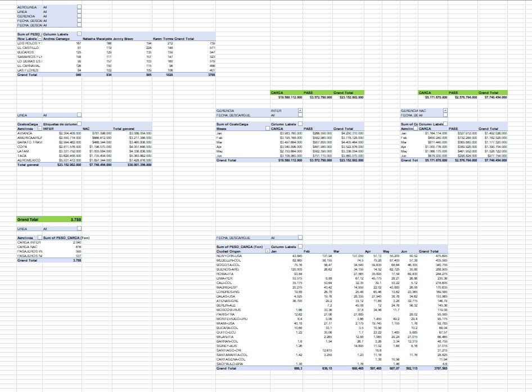This screenshot has width=532, height=392.
Task: Select the SAMARIOS FLY row label
Action: coord(29,57)
